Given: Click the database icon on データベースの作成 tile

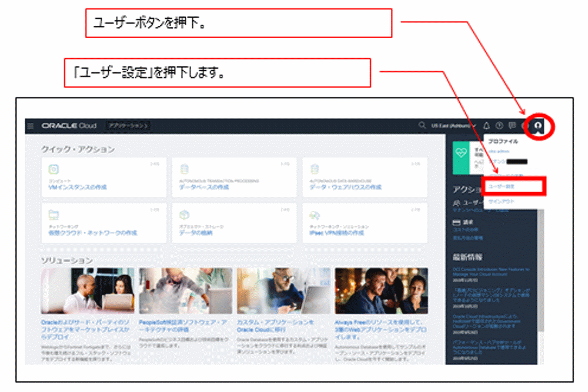Looking at the screenshot, I should pos(185,170).
